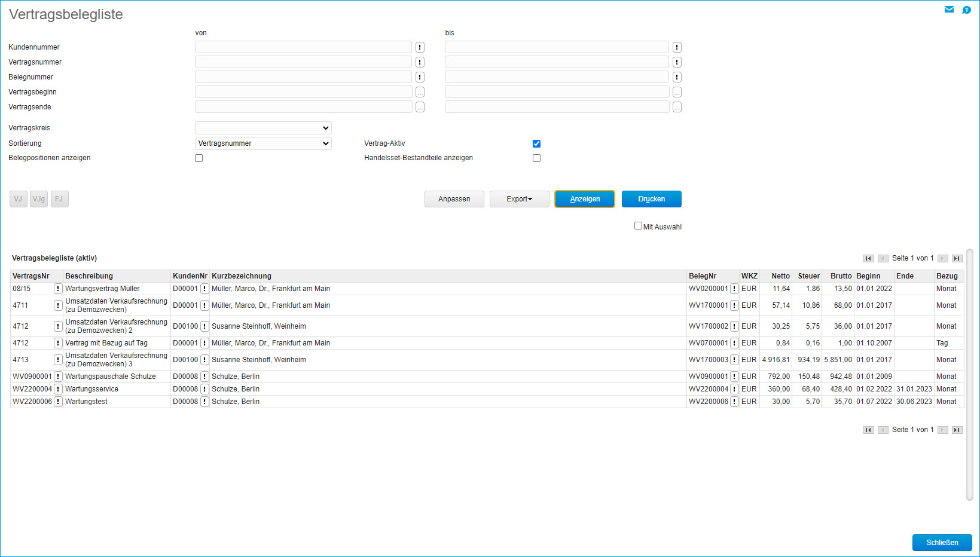Open date picker beside Vertragsbeginn von field
Viewport: 980px width, 557px height.
click(x=420, y=92)
